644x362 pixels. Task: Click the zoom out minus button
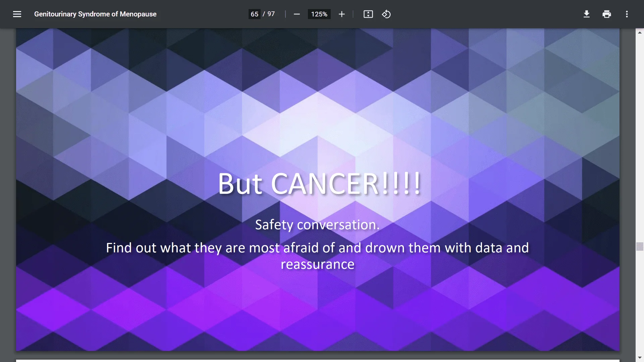coord(297,14)
